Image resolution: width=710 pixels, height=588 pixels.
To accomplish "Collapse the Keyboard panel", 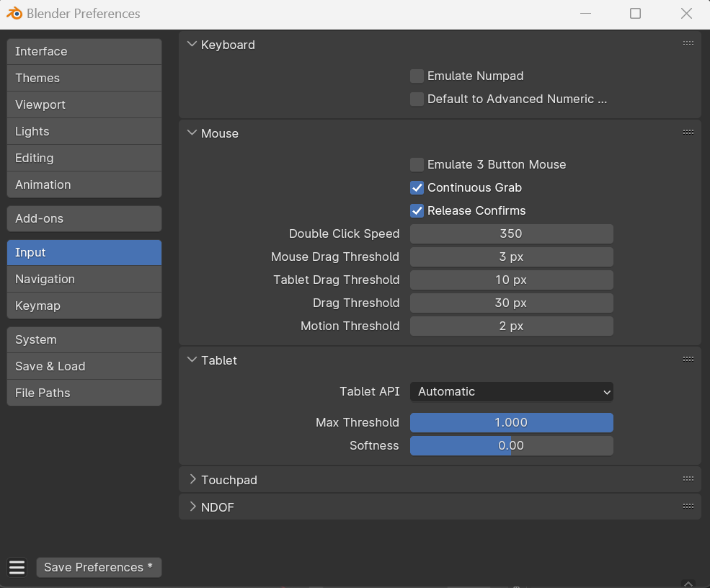I will tap(192, 45).
